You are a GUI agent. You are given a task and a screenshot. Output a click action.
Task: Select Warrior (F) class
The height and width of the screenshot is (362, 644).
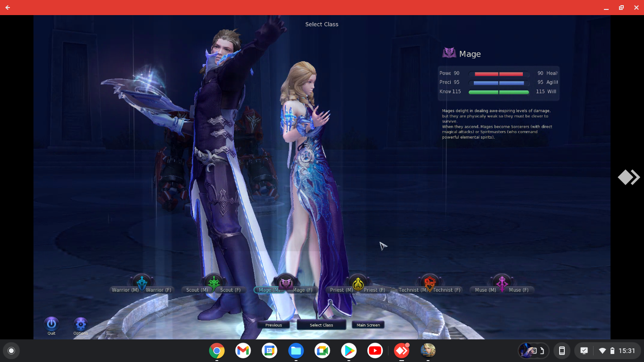click(x=159, y=290)
